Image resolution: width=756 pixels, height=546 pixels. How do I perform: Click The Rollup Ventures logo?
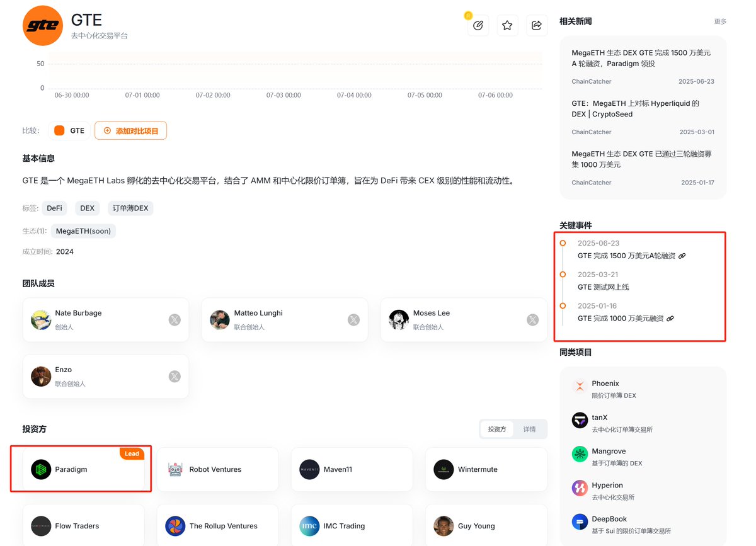(x=175, y=526)
